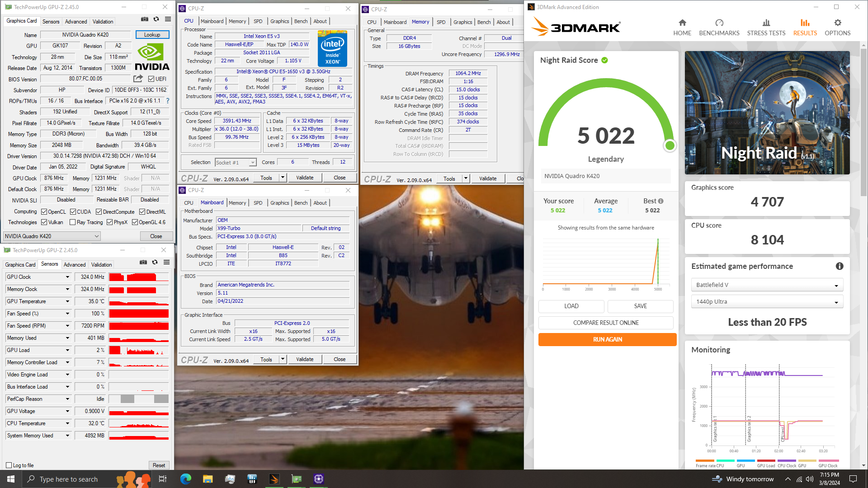This screenshot has width=868, height=488.
Task: Expand the GPU Temperature sensor dropdown
Action: pos(67,301)
